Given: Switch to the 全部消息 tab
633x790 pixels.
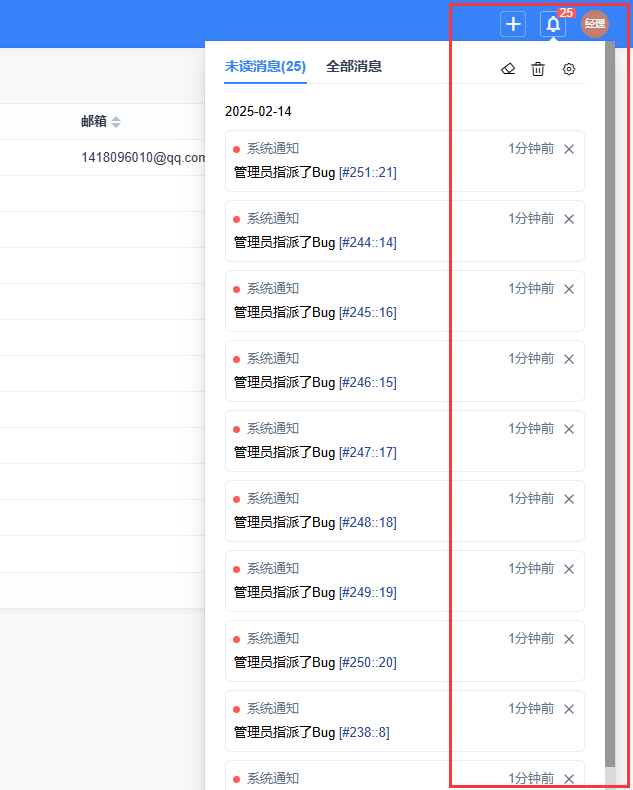Looking at the screenshot, I should pyautogui.click(x=354, y=67).
